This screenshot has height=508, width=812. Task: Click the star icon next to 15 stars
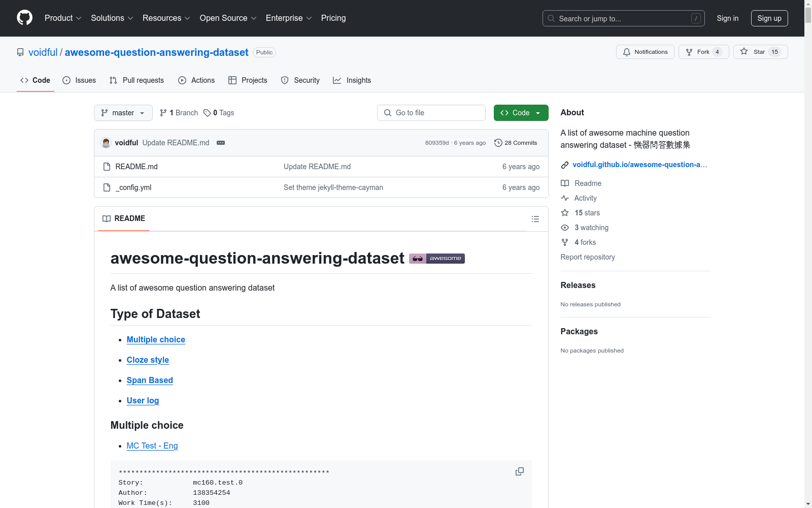pyautogui.click(x=565, y=213)
